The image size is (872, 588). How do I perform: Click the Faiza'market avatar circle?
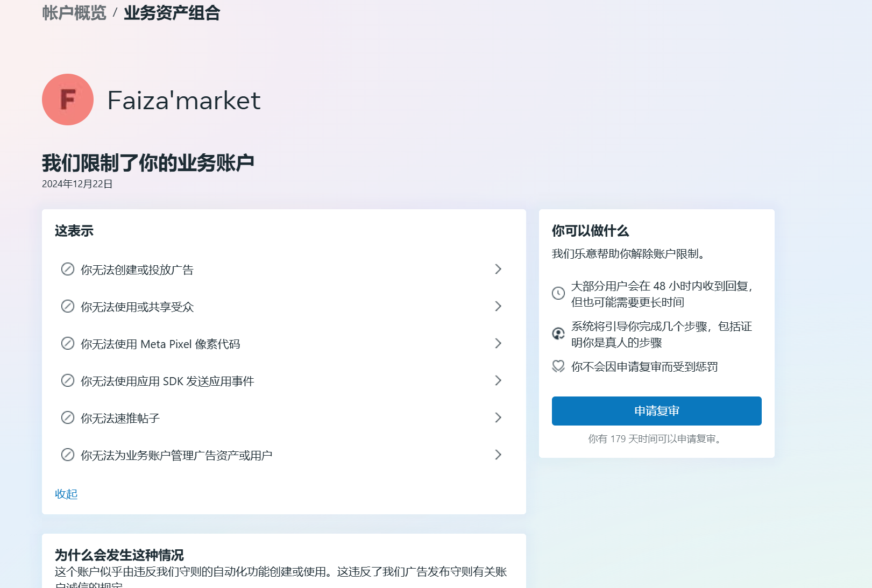(x=68, y=100)
